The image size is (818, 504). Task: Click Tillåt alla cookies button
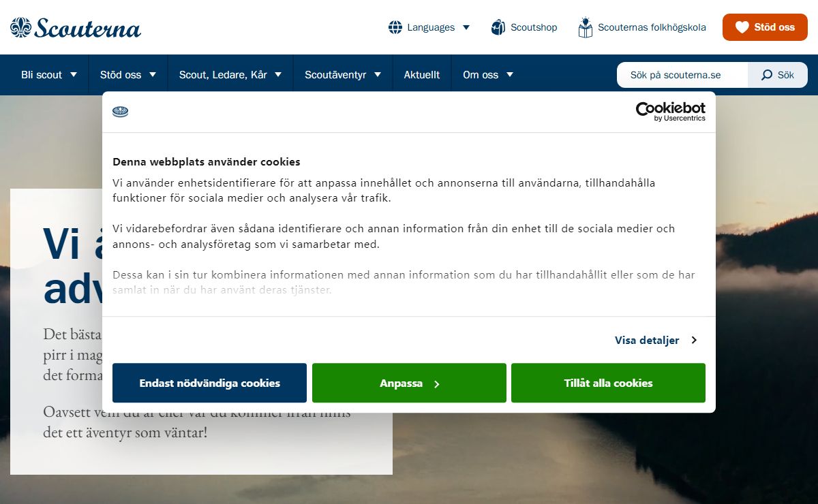click(608, 383)
